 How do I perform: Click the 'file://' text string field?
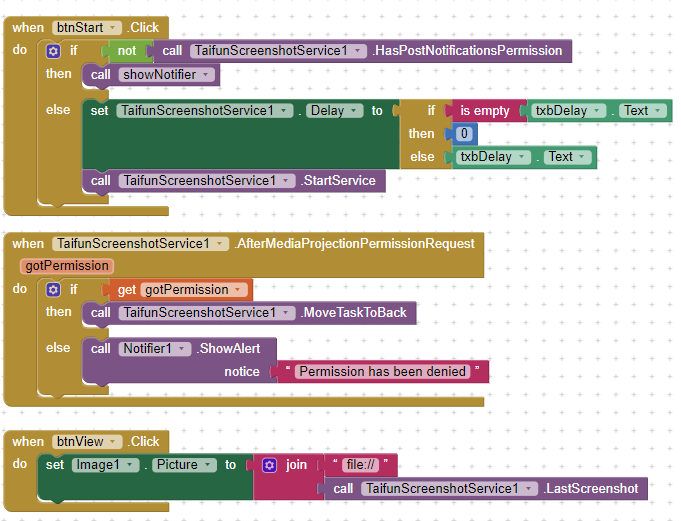point(357,465)
